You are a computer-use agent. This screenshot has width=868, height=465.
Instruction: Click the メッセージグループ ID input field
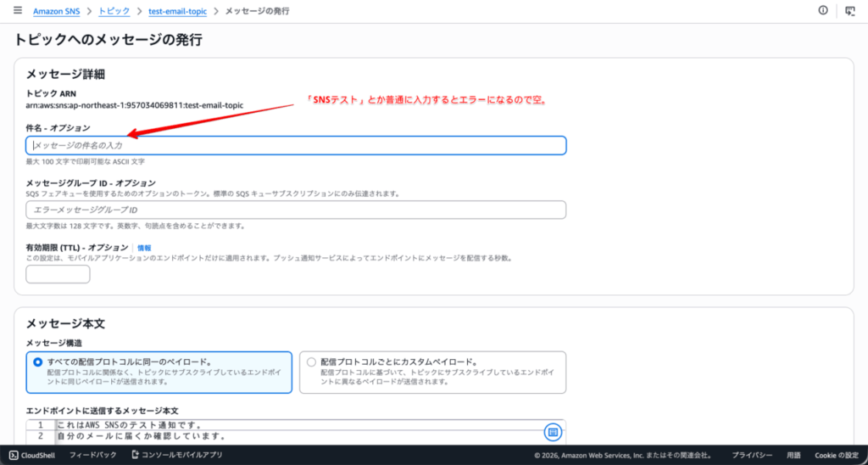296,210
